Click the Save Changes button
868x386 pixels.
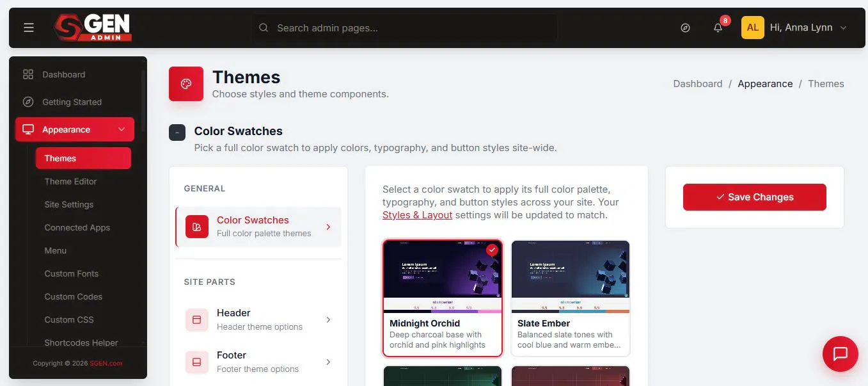tap(755, 197)
